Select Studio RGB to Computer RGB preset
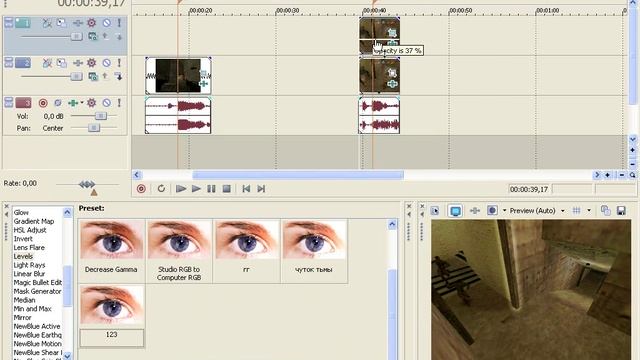 [x=179, y=251]
